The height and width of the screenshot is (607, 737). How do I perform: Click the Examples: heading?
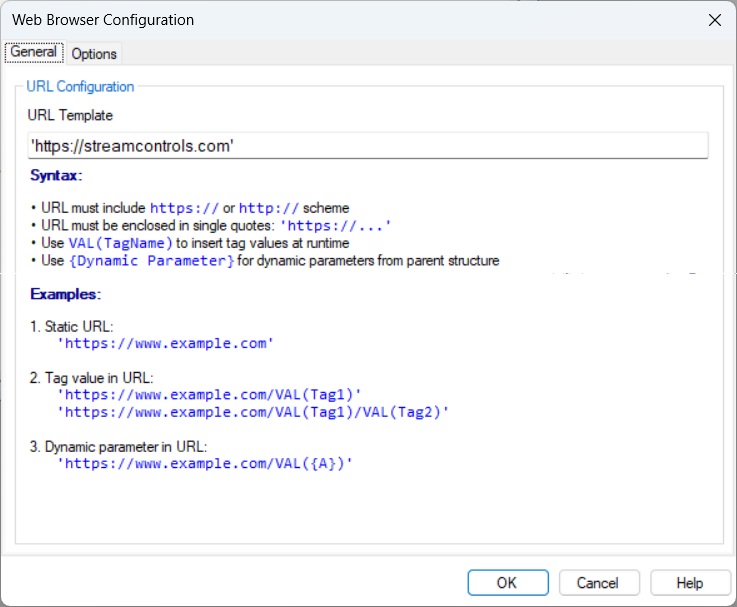coord(65,295)
